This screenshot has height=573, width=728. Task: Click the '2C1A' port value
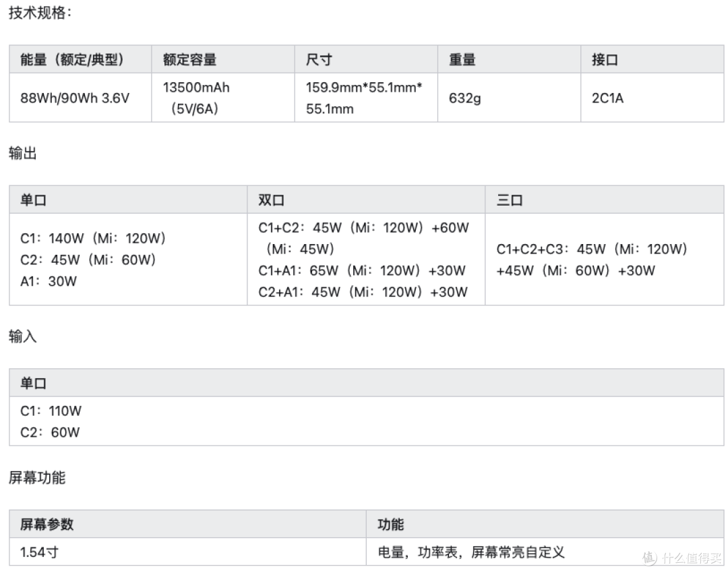pos(608,98)
